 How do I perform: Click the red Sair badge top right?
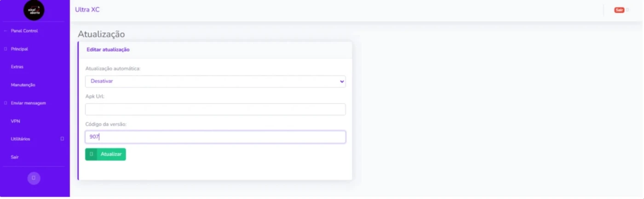(619, 10)
